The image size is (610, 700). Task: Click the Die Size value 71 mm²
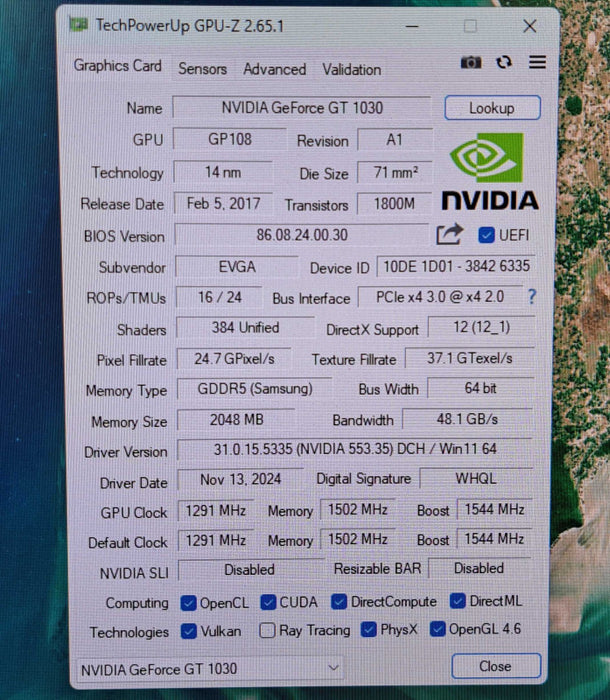tap(395, 172)
